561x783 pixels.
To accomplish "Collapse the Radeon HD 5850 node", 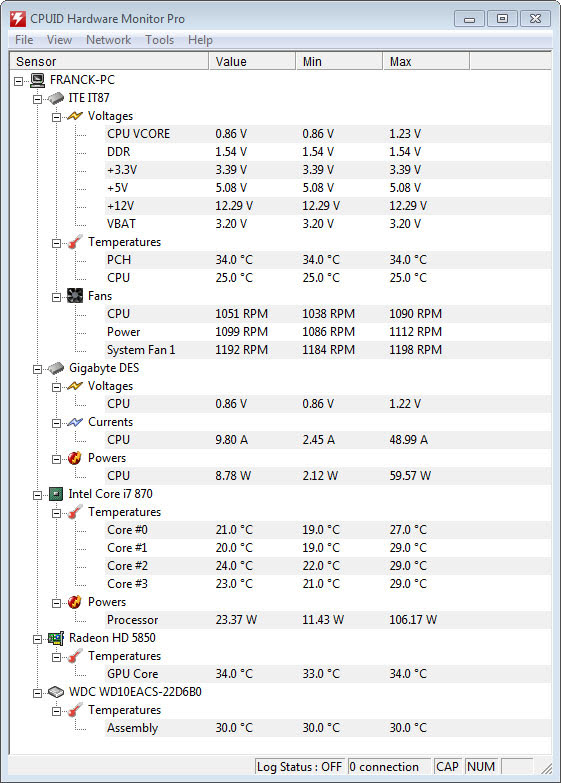I will 37,639.
